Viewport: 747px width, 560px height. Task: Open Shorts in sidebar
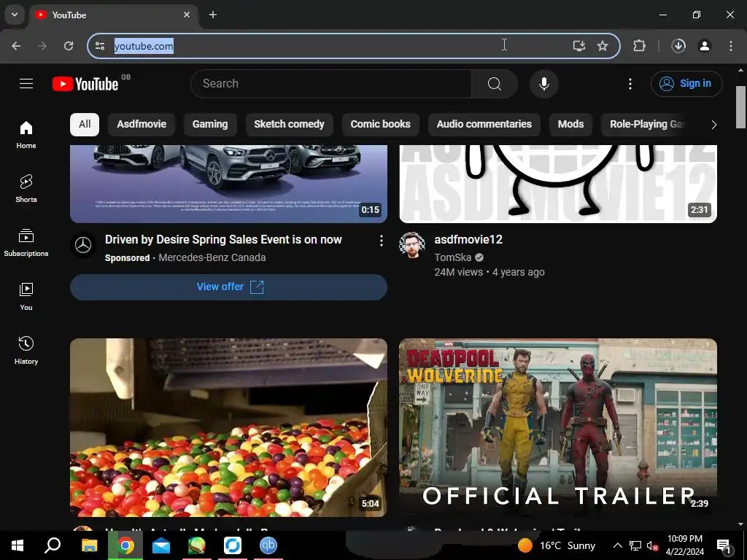tap(26, 189)
